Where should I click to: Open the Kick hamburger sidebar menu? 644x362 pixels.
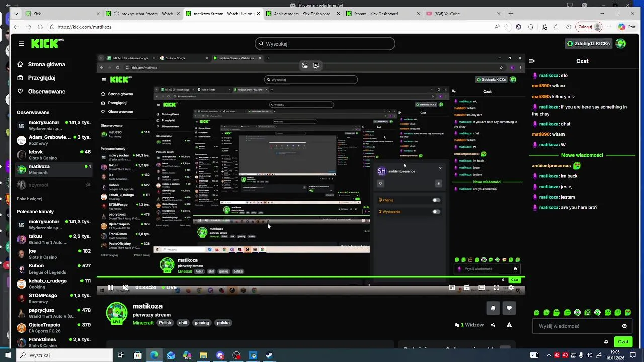tap(21, 44)
